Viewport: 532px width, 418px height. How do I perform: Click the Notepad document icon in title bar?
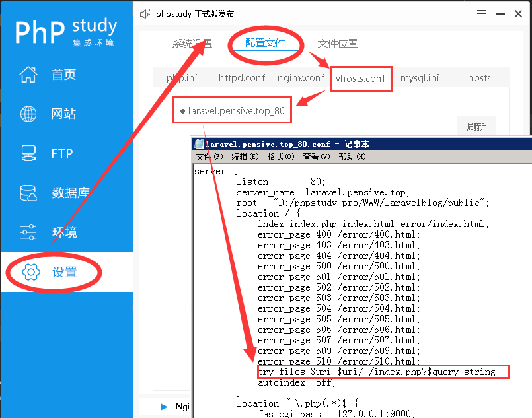click(198, 144)
